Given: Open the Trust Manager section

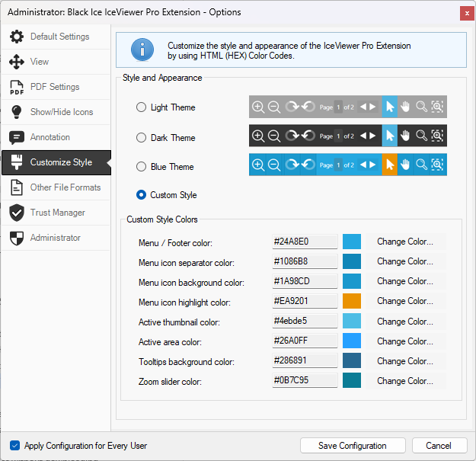Looking at the screenshot, I should pos(56,213).
